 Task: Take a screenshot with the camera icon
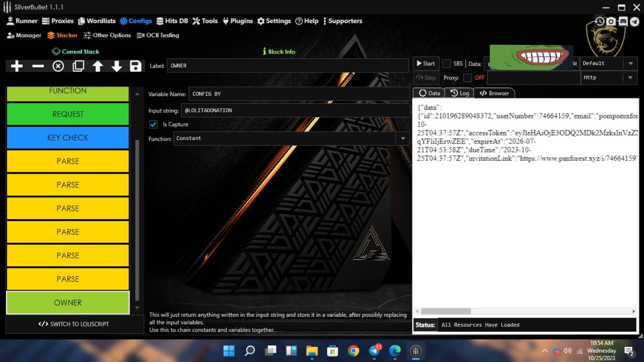611,22
